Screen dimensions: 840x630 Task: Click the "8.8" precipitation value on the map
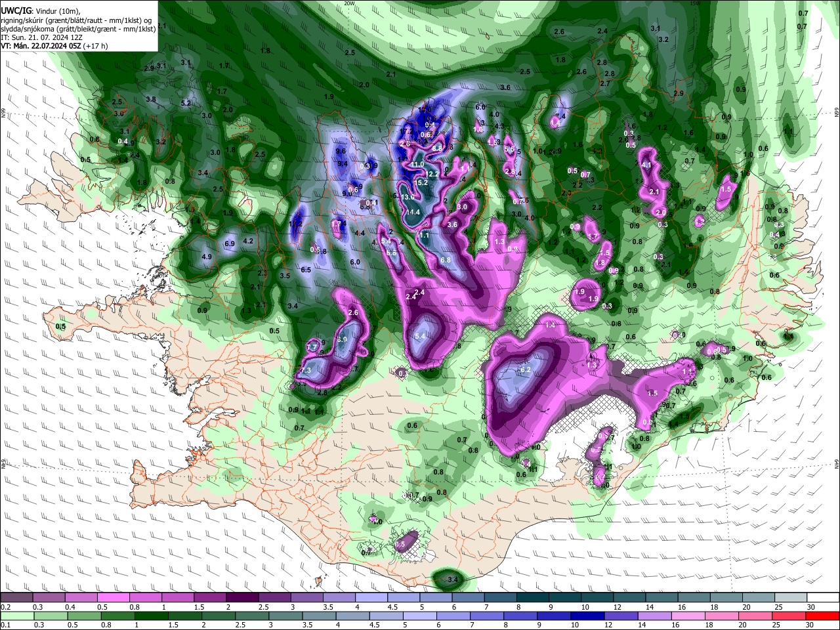(x=438, y=148)
